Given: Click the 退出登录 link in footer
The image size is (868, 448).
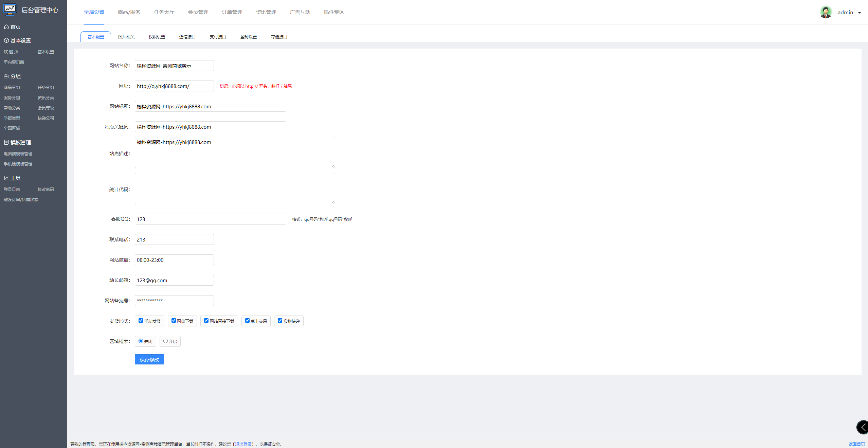Looking at the screenshot, I should [x=243, y=444].
